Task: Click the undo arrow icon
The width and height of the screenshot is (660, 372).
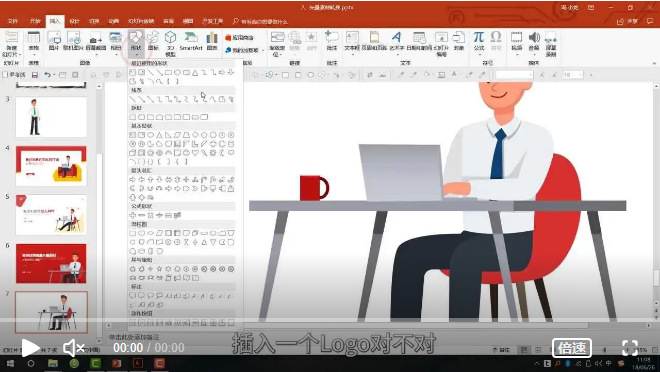Action: click(x=47, y=75)
